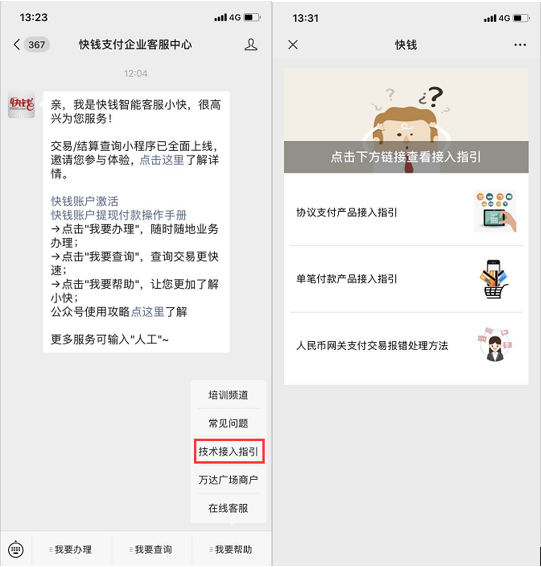Open the 快钱账户提现付款操作手册 link
541x567 pixels.
pos(119,215)
